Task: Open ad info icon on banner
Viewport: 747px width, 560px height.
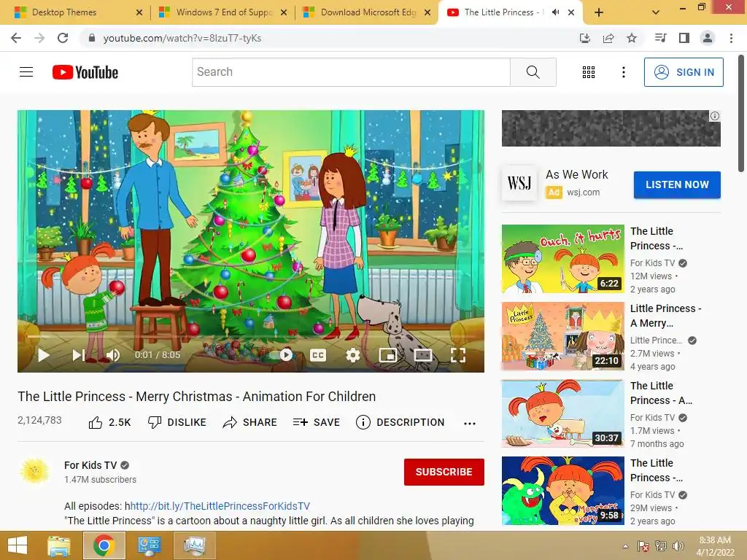Action: [x=715, y=116]
